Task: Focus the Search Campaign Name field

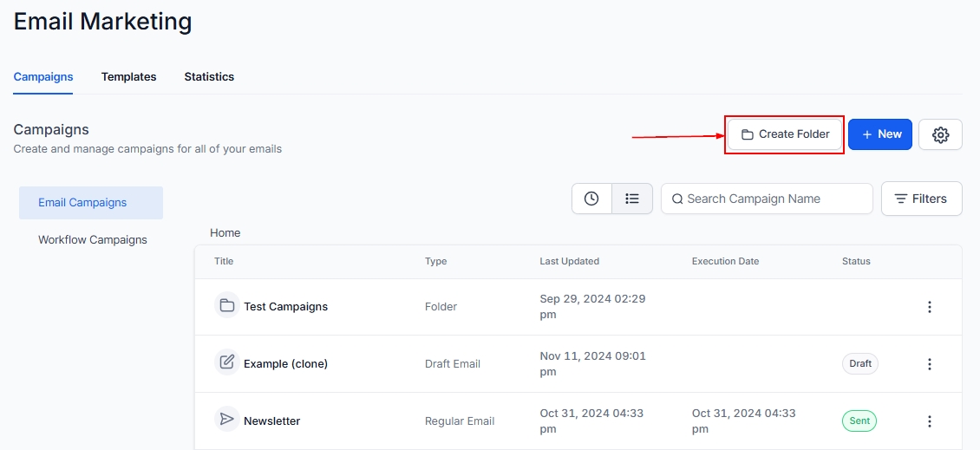Action: click(772, 199)
